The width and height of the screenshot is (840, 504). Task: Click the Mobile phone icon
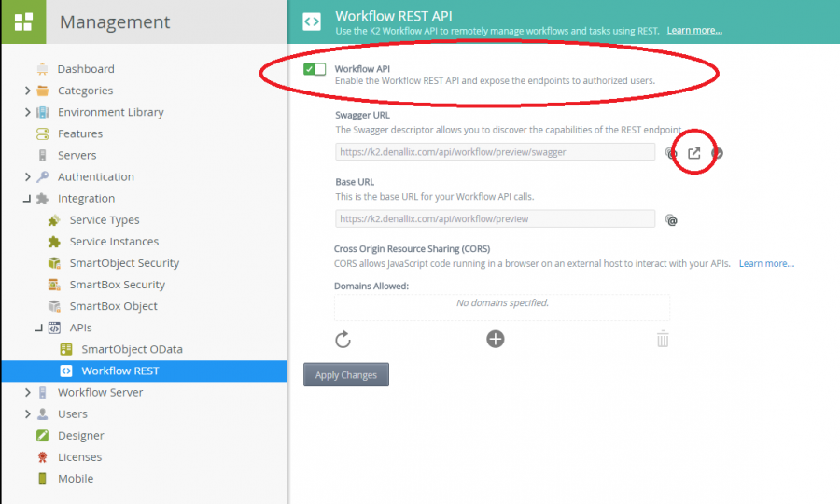[42, 478]
